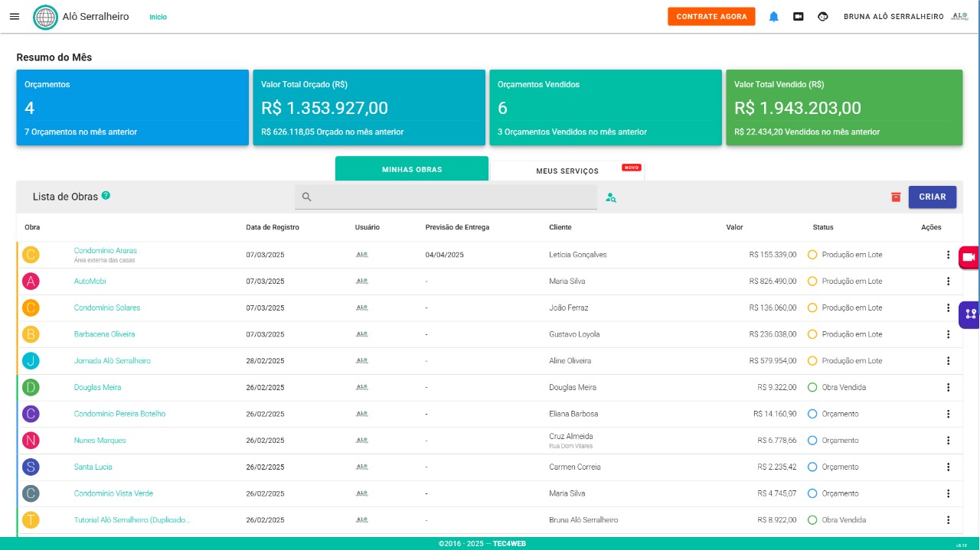Click the works list search field

(x=452, y=197)
